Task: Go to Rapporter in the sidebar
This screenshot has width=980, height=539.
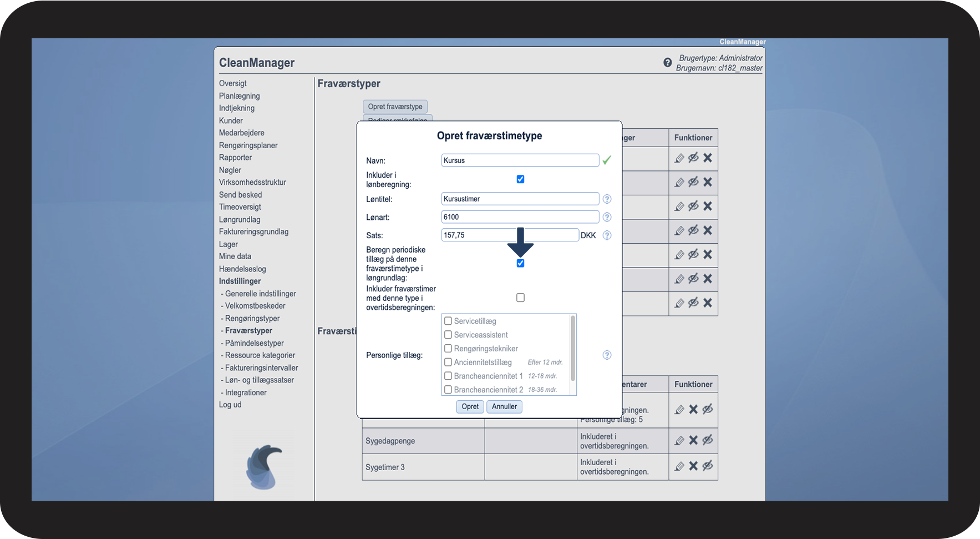Action: point(235,158)
